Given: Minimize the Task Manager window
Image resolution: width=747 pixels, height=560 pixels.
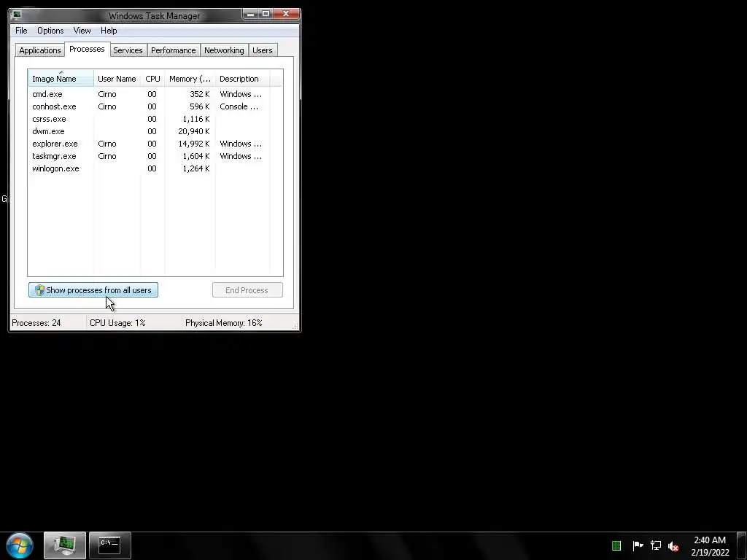Looking at the screenshot, I should pos(251,15).
